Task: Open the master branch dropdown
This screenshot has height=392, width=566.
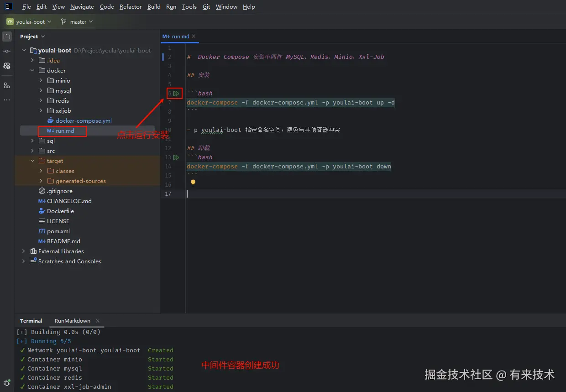Action: [x=77, y=21]
